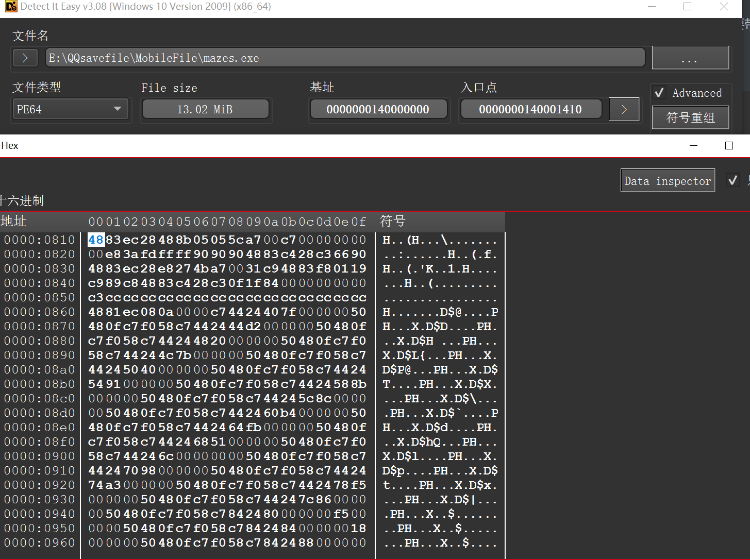Toggle the Advanced checkbox
Viewport: 750px width, 560px height.
(x=659, y=93)
